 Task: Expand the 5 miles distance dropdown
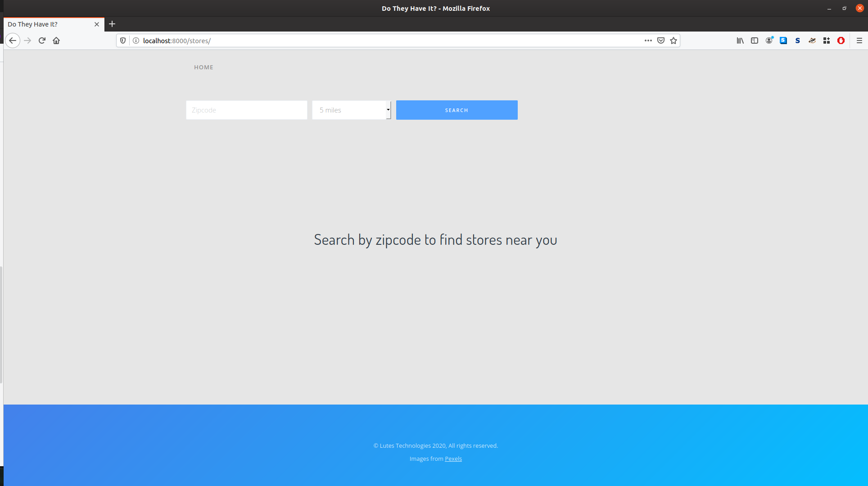(351, 110)
